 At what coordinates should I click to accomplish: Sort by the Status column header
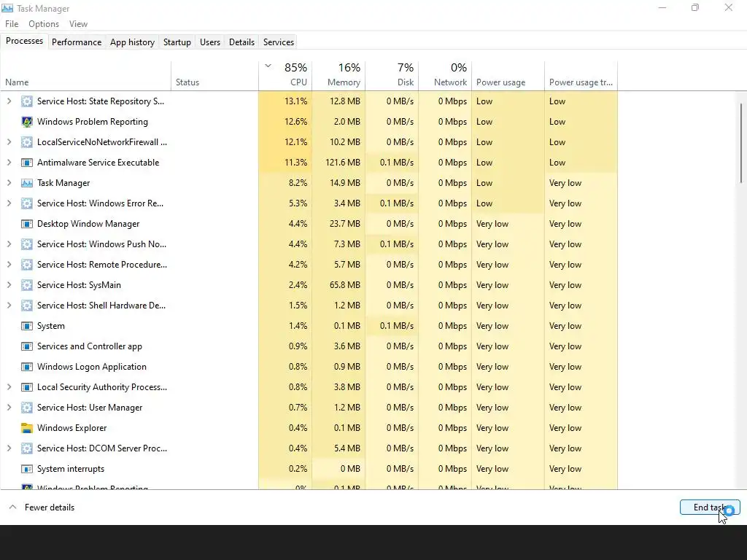tap(215, 75)
